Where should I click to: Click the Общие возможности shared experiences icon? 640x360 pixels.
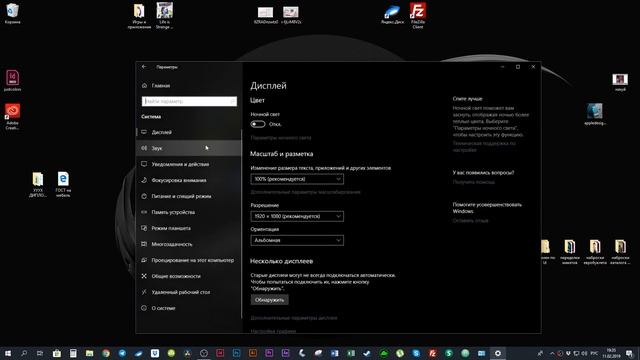(x=144, y=276)
